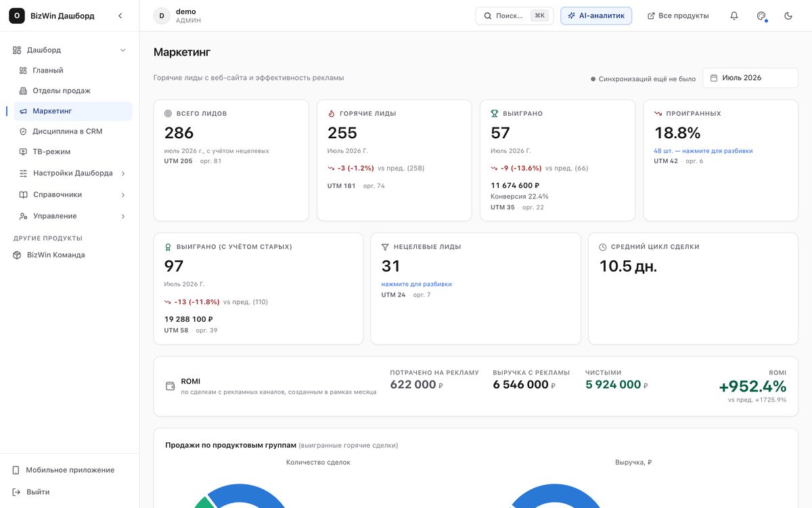Click the logout icon beside Выйти
The width and height of the screenshot is (812, 508).
coord(16,492)
